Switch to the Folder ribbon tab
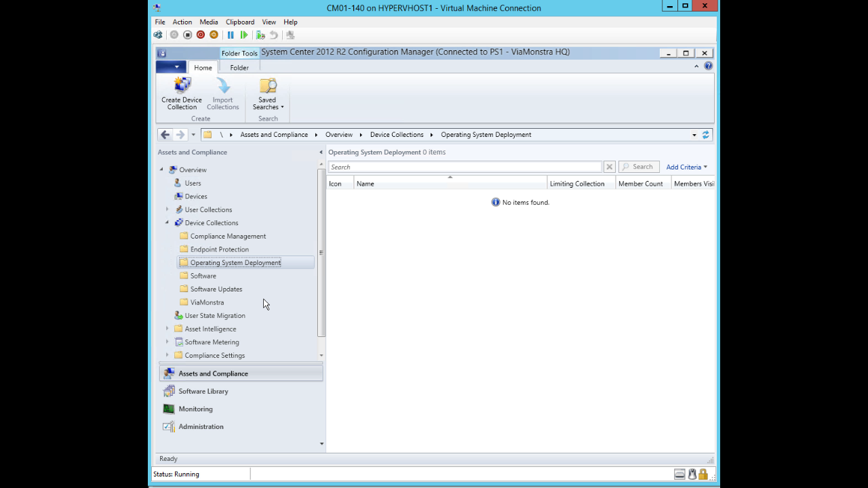Viewport: 868px width, 488px height. 239,68
